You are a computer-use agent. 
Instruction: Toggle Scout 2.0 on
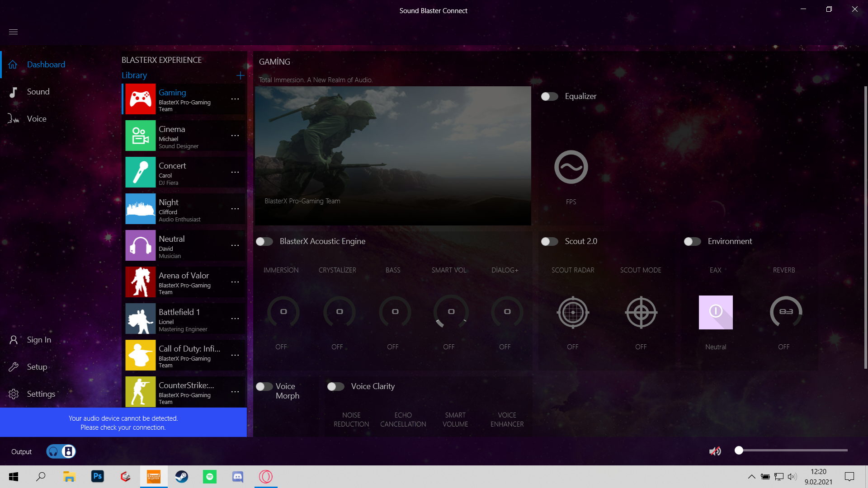[549, 241]
